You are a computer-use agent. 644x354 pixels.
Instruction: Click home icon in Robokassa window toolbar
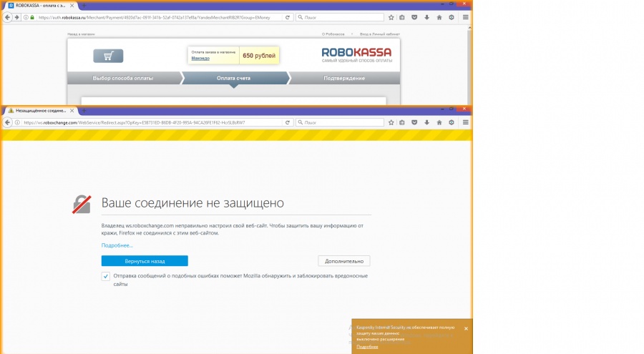(x=439, y=17)
